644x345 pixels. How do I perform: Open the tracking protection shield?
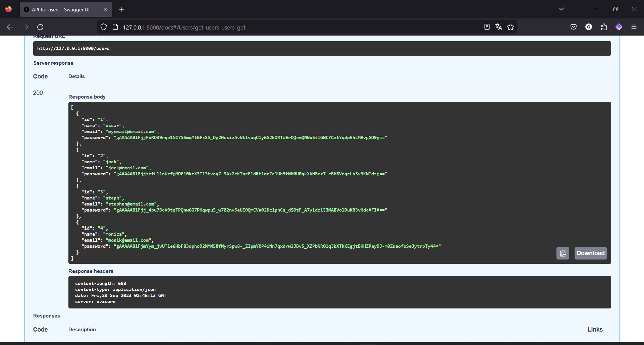104,27
